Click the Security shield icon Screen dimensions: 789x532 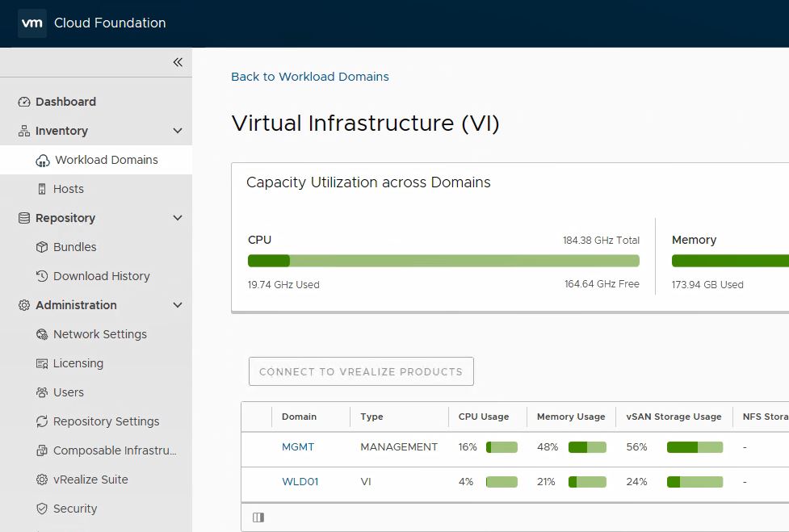coord(43,509)
